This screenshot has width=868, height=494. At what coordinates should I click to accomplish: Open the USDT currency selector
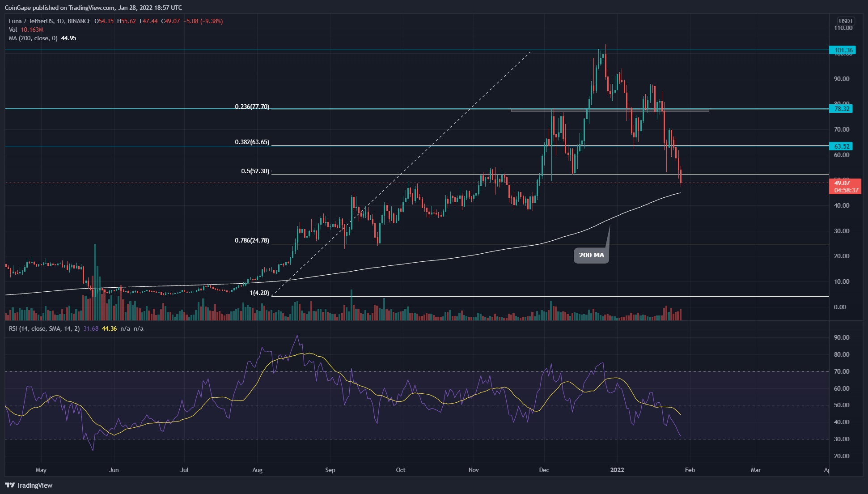(x=846, y=21)
